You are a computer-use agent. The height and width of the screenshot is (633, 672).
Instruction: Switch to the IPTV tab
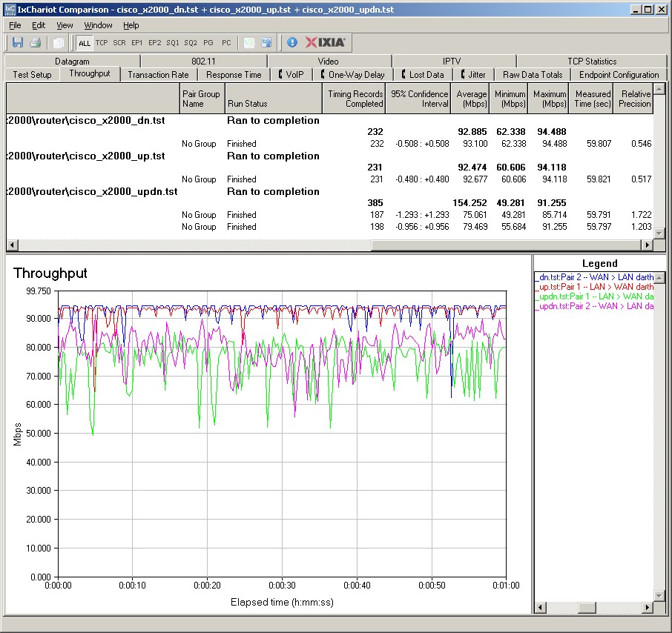tap(452, 62)
